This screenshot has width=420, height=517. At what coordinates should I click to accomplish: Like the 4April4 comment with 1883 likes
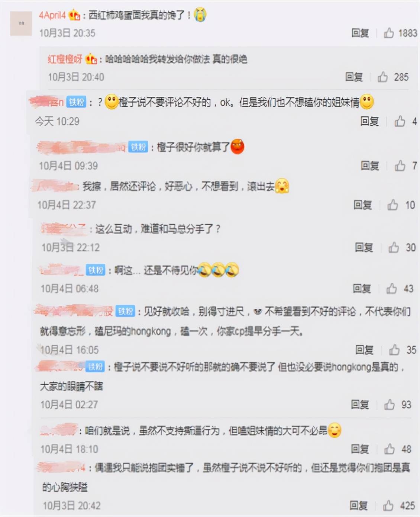(x=389, y=33)
